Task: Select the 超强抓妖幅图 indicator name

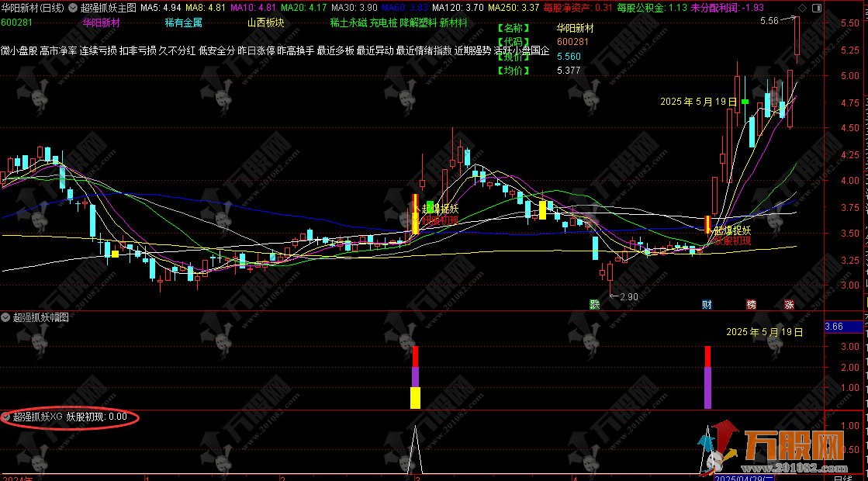Action: [41, 317]
